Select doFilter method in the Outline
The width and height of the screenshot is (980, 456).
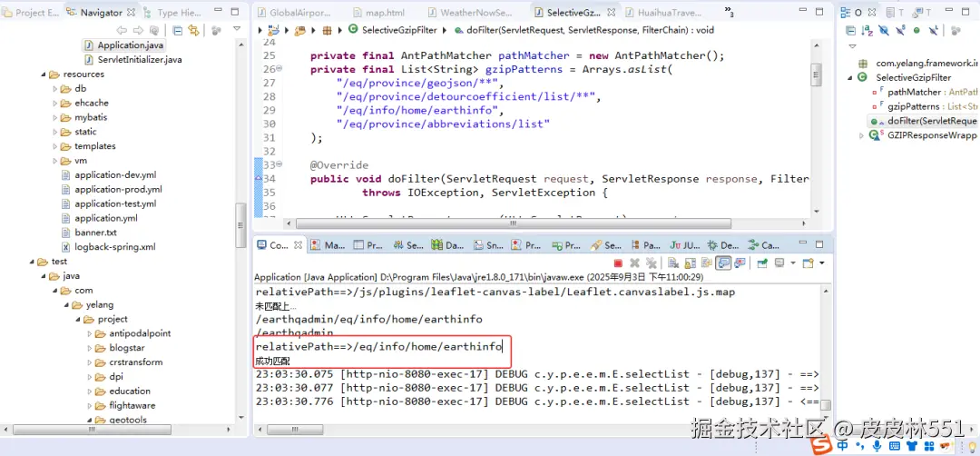(x=923, y=121)
